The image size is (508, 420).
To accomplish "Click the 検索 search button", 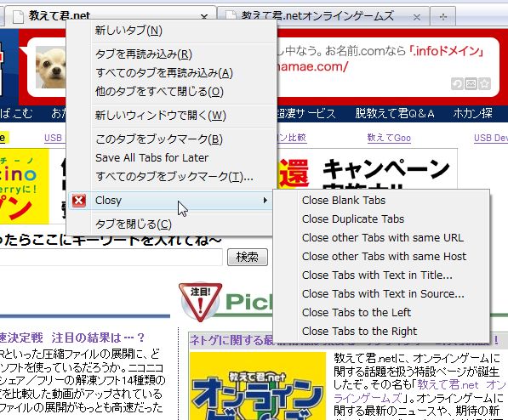I will [x=248, y=257].
